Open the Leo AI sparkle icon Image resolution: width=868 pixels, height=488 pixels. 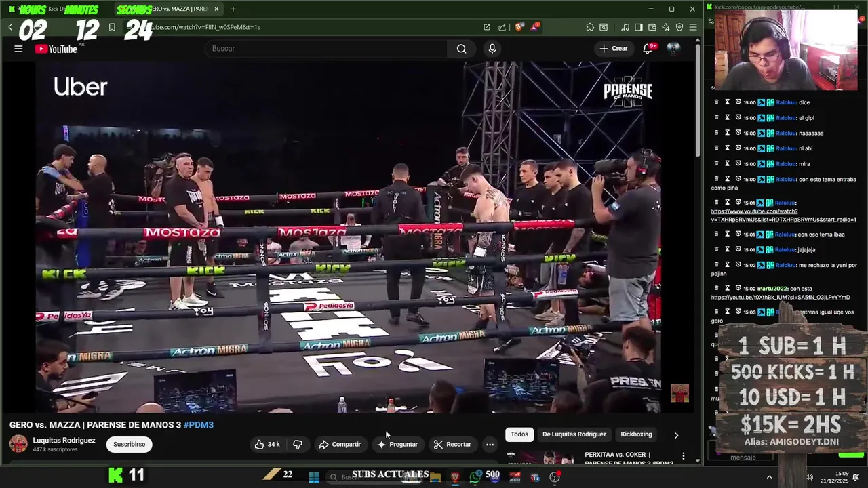[666, 27]
